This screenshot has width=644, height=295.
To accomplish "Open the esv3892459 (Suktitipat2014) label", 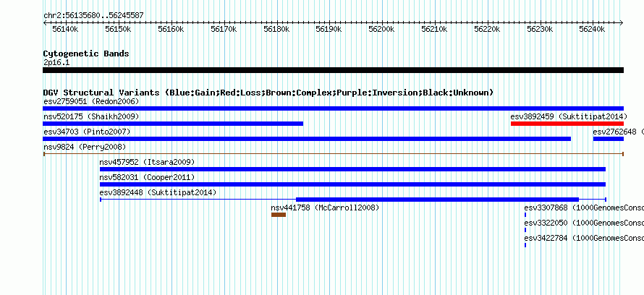I will coord(569,116).
